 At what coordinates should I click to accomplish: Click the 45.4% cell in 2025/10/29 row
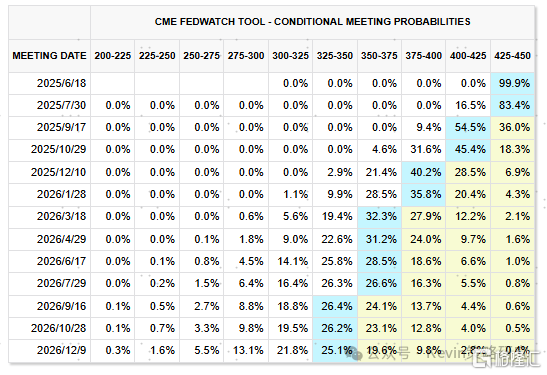point(468,150)
